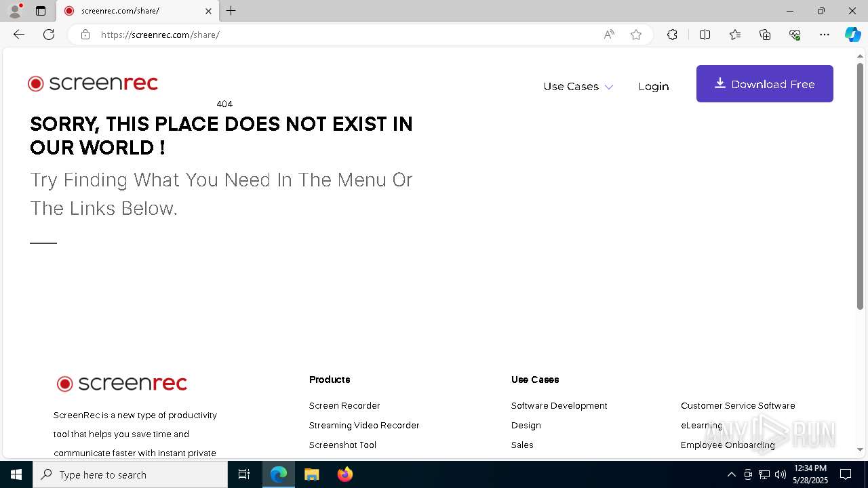Open the tab actions menu icon
Image resolution: width=868 pixels, height=488 pixels.
[41, 11]
